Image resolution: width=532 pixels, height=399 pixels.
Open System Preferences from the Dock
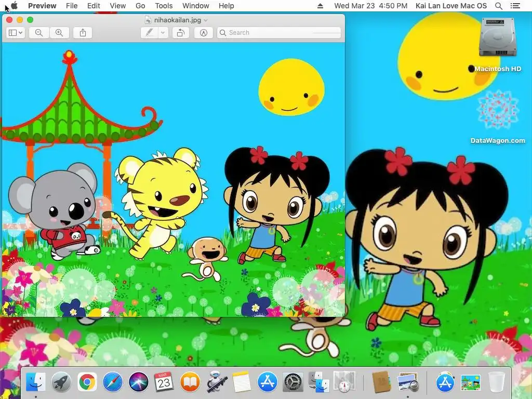point(293,382)
